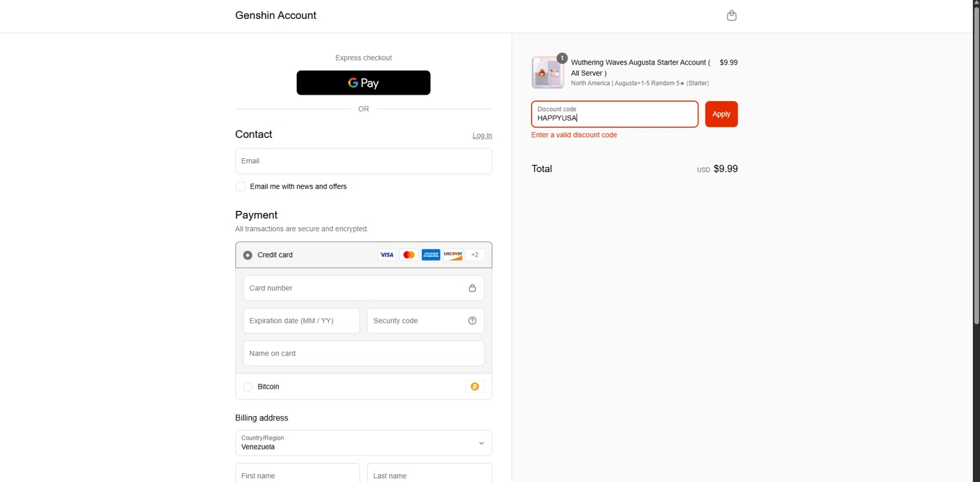The height and width of the screenshot is (482, 980).
Task: Click All transactions are secure and encrypted text
Action: (x=302, y=229)
